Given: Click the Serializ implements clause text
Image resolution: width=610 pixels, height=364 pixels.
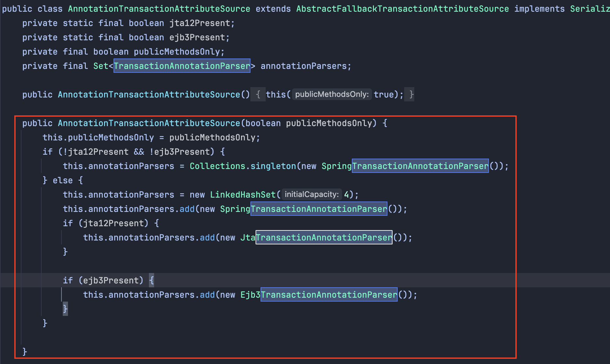Looking at the screenshot, I should 590,8.
